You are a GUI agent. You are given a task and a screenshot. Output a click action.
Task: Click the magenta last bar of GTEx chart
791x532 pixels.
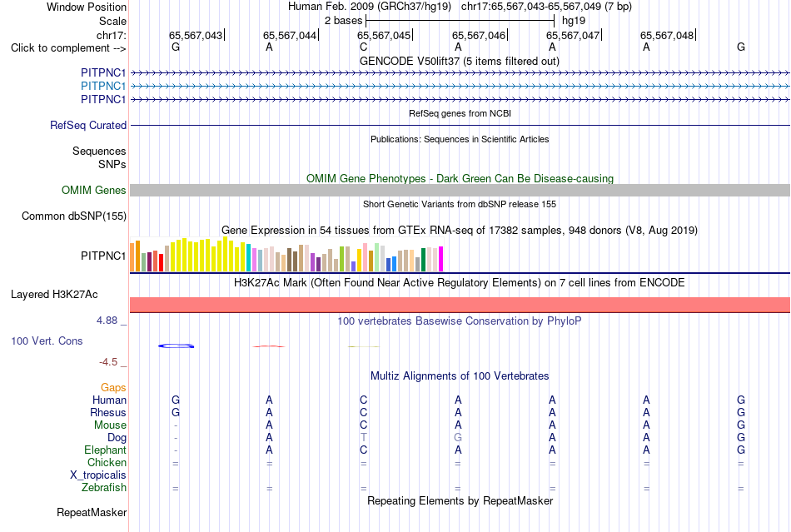(441, 259)
